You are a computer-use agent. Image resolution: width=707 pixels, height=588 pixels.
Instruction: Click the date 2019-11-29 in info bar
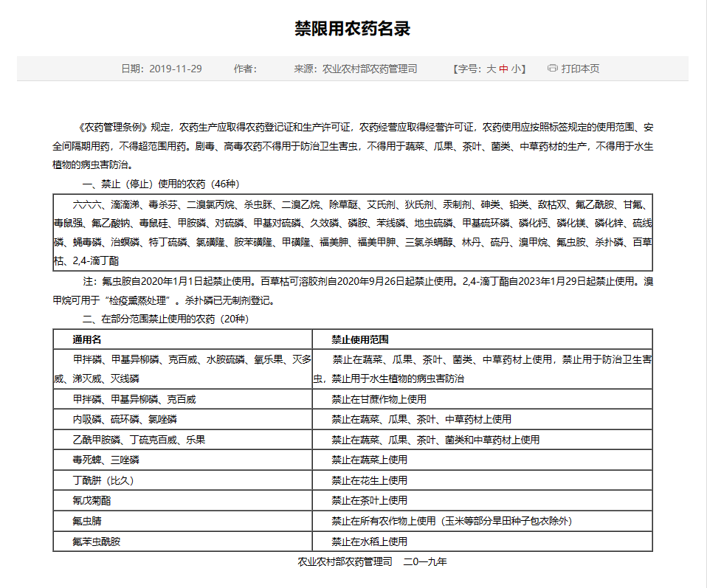point(175,69)
